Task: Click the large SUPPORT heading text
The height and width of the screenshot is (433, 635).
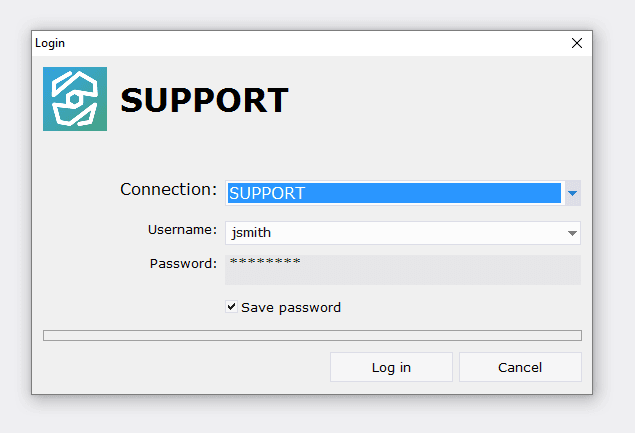Action: [x=204, y=100]
